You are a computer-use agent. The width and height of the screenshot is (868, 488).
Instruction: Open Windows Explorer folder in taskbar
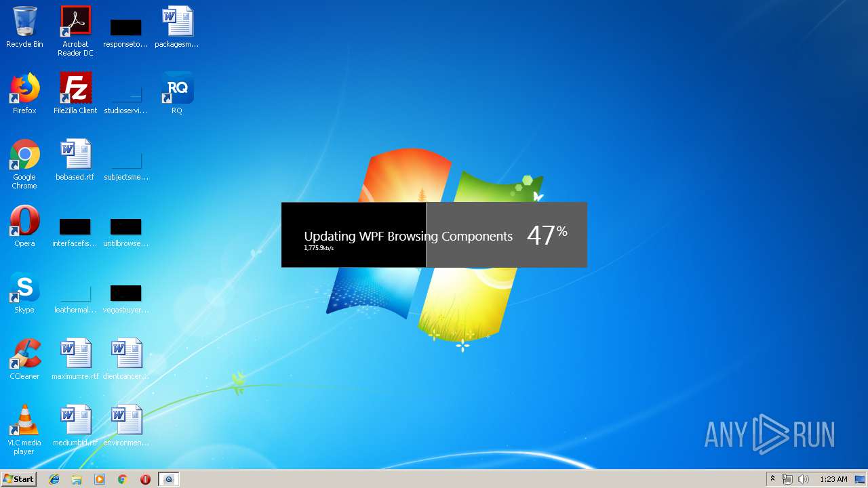(77, 479)
